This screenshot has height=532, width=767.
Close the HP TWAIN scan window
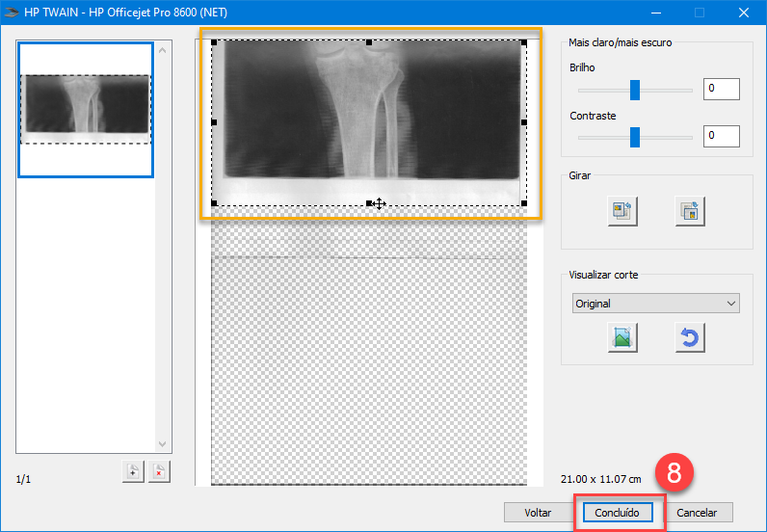[x=744, y=13]
